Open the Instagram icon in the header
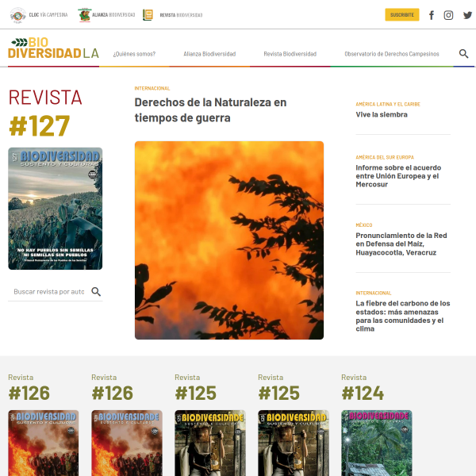 (448, 15)
